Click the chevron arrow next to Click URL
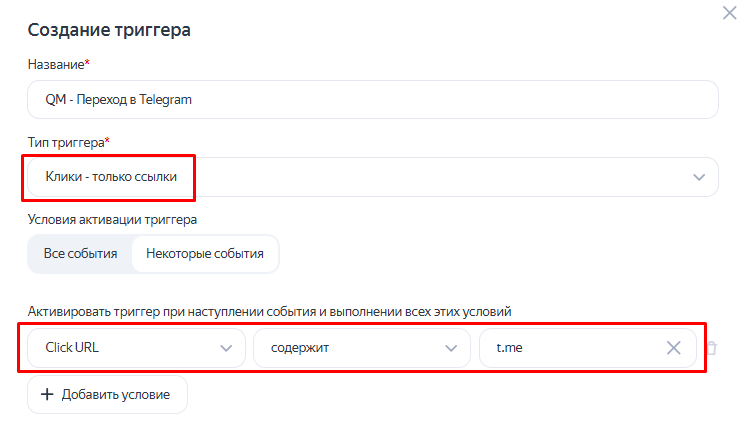Screen dimensions: 746x428 (226, 348)
